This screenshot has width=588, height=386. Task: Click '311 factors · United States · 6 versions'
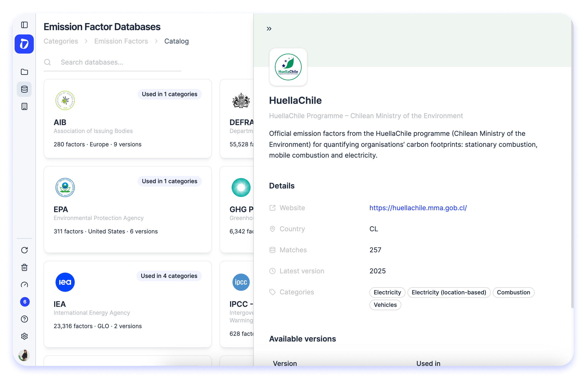pyautogui.click(x=106, y=232)
